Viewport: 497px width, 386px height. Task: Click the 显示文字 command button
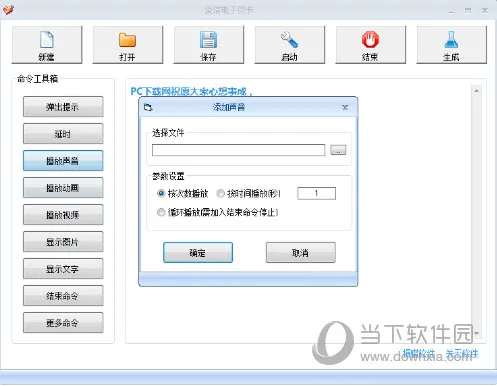[63, 269]
